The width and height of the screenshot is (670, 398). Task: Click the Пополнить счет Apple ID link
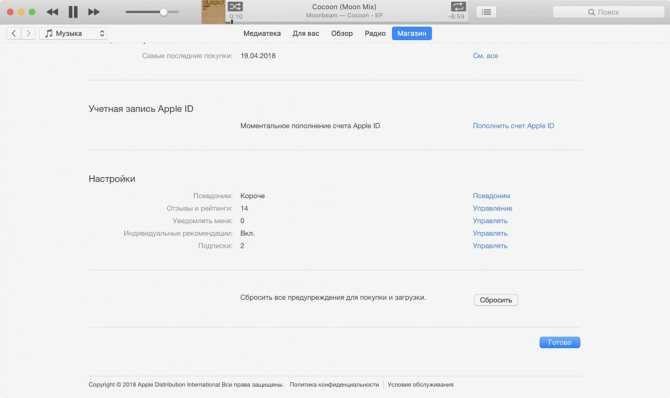[x=513, y=126]
